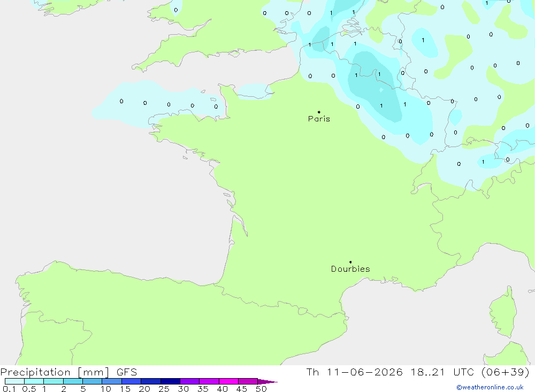Click the 50 legend scale value
Viewport: 535px width, 392px height.
pos(261,389)
